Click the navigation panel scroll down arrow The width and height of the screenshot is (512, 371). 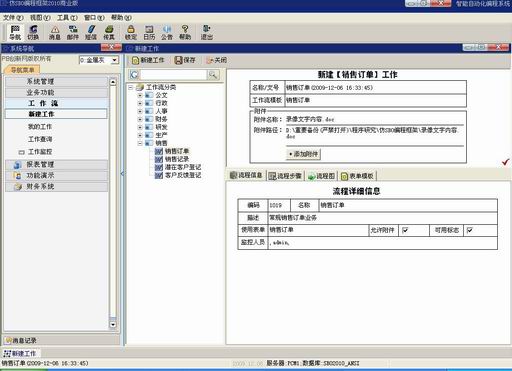click(113, 324)
